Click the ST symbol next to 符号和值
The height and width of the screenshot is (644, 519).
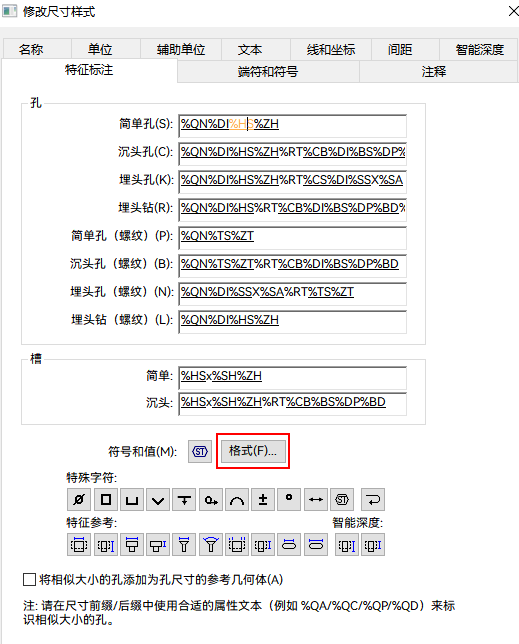(x=200, y=451)
